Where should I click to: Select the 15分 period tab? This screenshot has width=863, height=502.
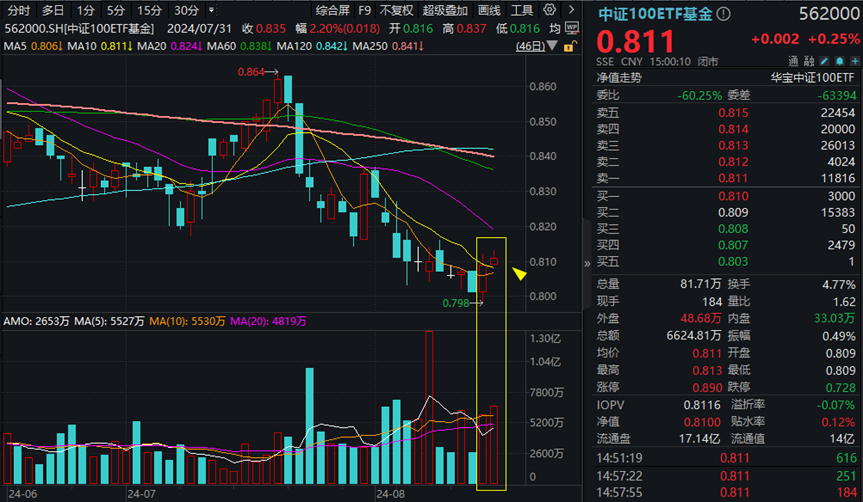149,10
